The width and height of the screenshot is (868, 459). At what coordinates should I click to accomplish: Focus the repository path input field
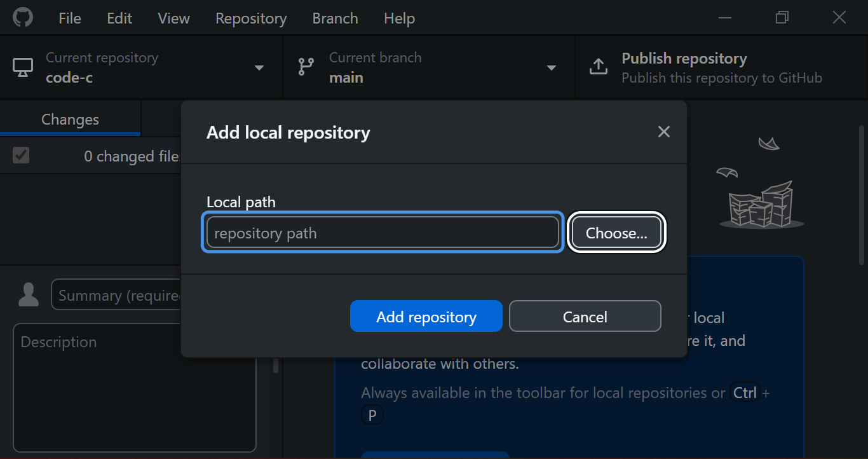click(383, 233)
